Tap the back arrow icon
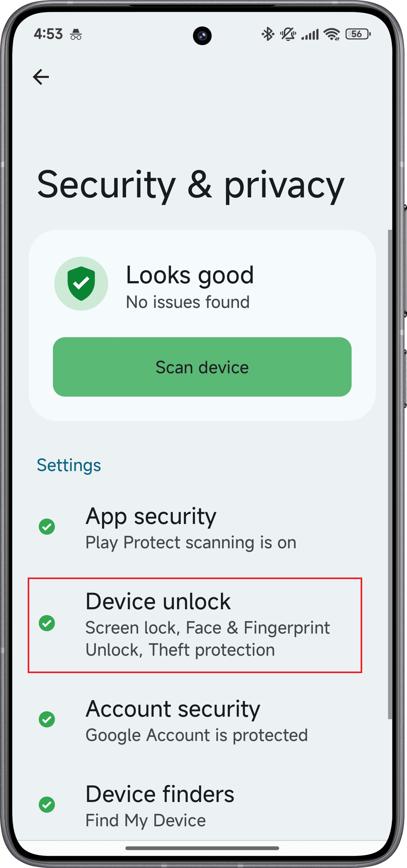Screen dimensions: 407x868 [41, 77]
